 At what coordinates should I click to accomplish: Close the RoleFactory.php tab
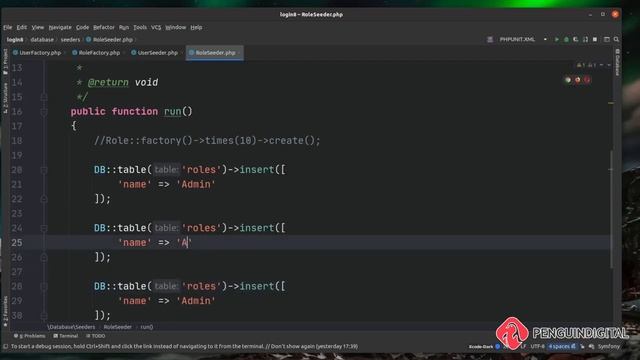tap(123, 53)
